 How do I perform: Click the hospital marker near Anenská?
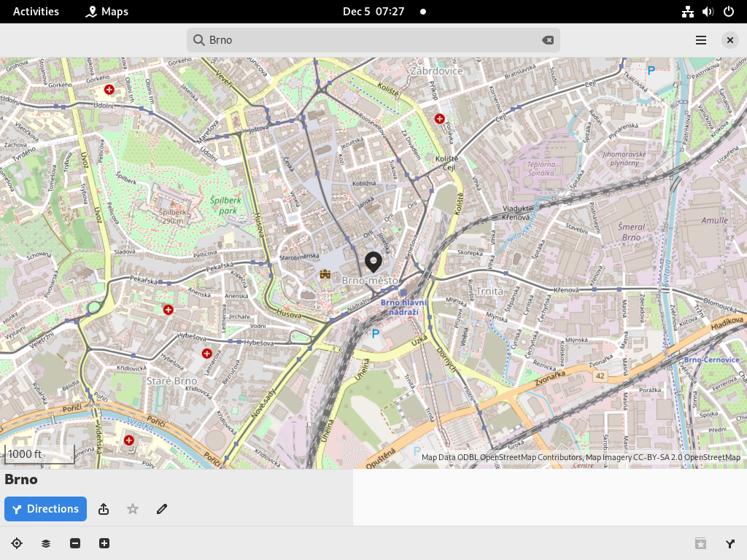click(x=169, y=310)
